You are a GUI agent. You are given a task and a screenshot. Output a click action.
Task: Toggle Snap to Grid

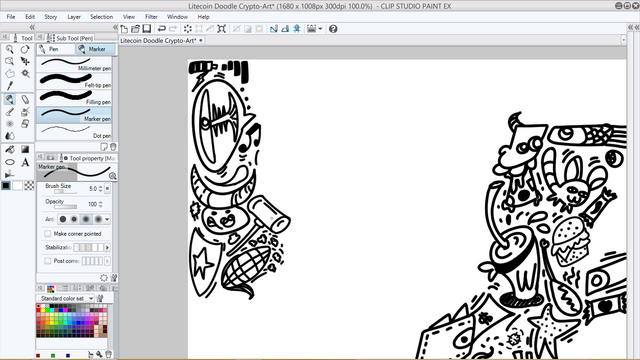297,29
